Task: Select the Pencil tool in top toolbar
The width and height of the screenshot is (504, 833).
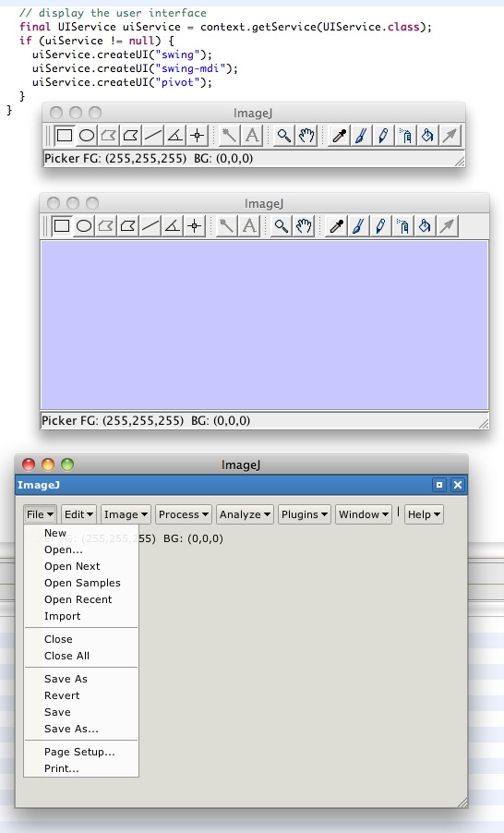Action: (383, 136)
